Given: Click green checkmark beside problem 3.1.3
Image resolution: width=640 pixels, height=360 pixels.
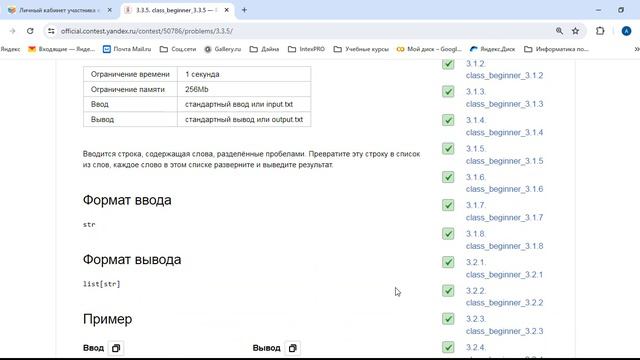Looking at the screenshot, I should click(x=448, y=91).
